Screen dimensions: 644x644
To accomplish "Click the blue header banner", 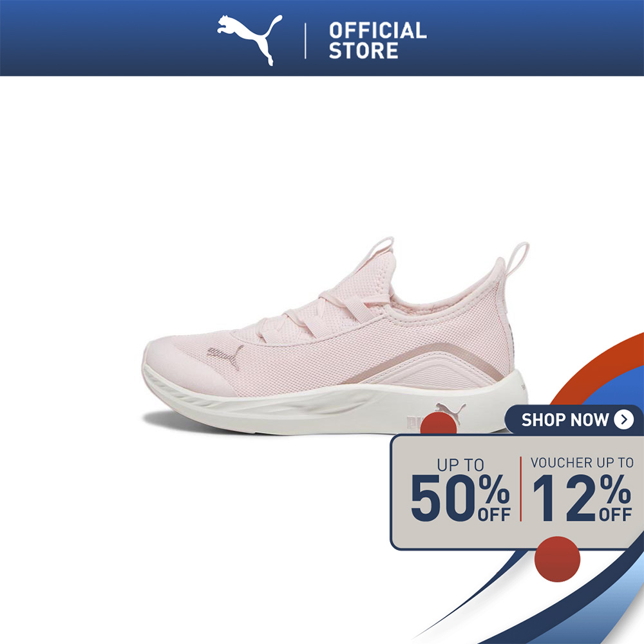I will [x=322, y=38].
